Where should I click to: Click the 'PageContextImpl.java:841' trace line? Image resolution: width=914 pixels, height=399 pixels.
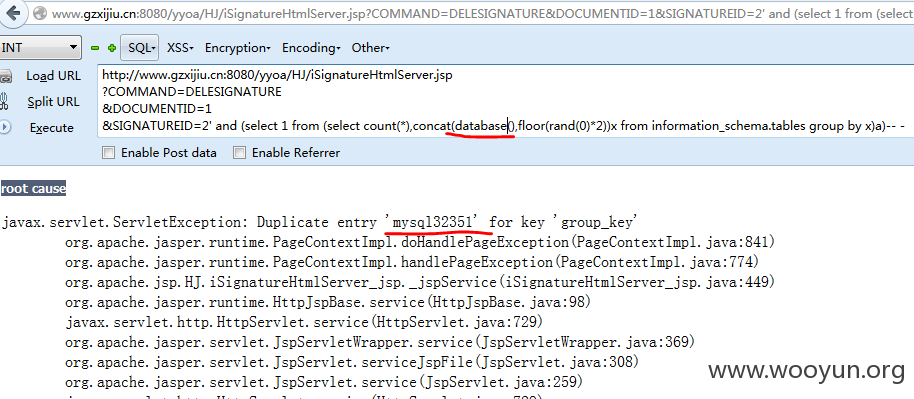(x=420, y=242)
